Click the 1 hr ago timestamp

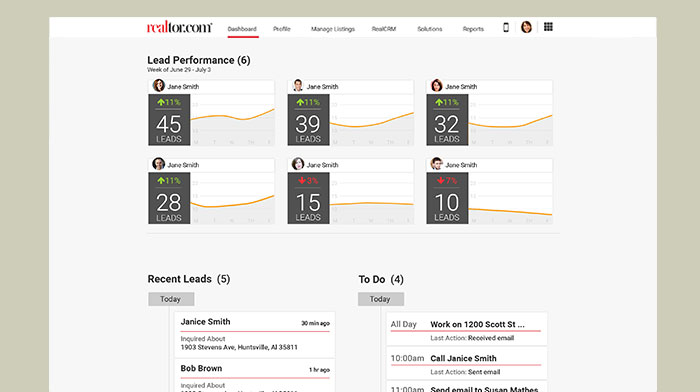tap(319, 370)
